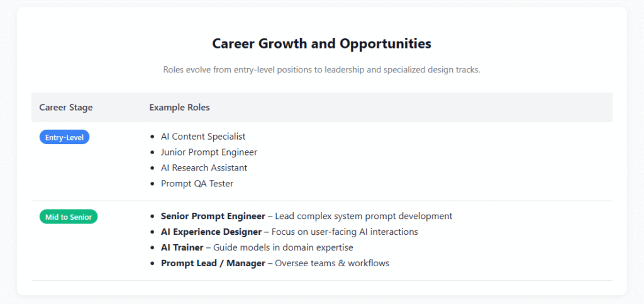Click the bold AI Trainer text
This screenshot has height=304, width=644.
(182, 247)
